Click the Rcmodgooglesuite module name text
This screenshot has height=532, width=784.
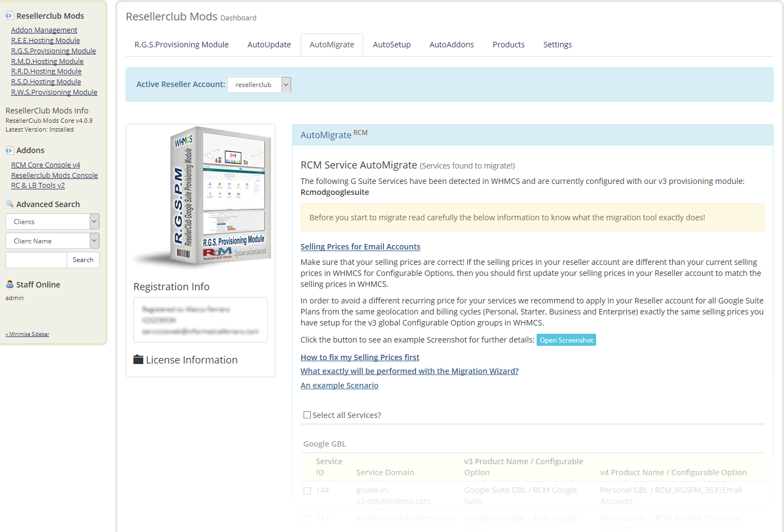point(334,192)
